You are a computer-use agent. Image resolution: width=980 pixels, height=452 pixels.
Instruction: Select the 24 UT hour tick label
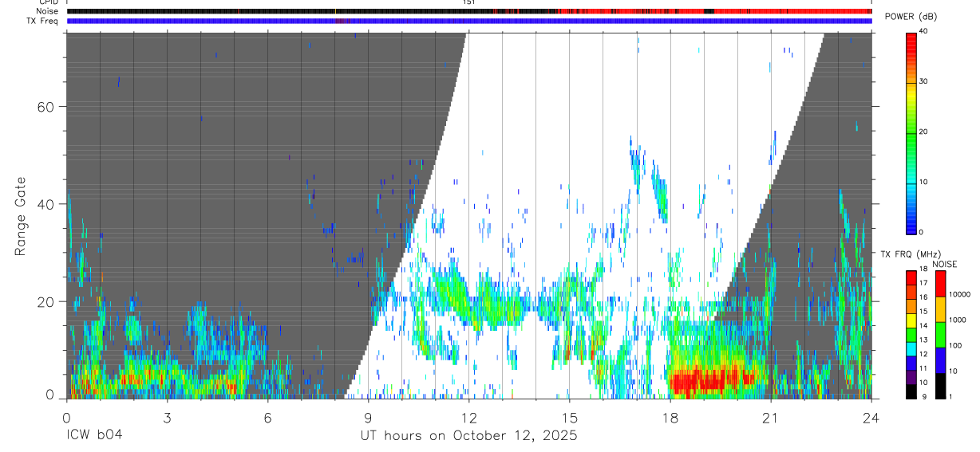click(871, 417)
